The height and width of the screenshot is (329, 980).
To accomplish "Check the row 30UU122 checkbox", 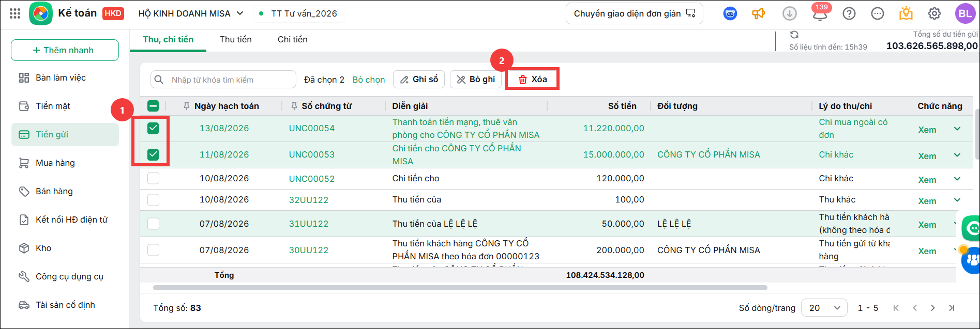I will click(153, 250).
